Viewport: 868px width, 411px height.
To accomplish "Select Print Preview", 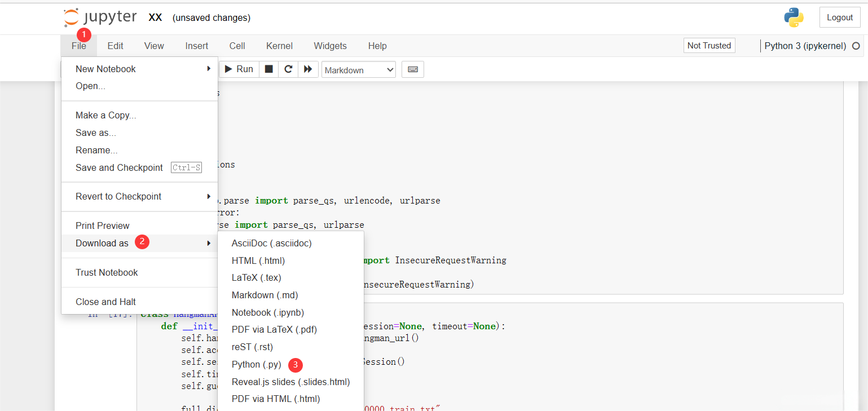I will (x=139, y=226).
